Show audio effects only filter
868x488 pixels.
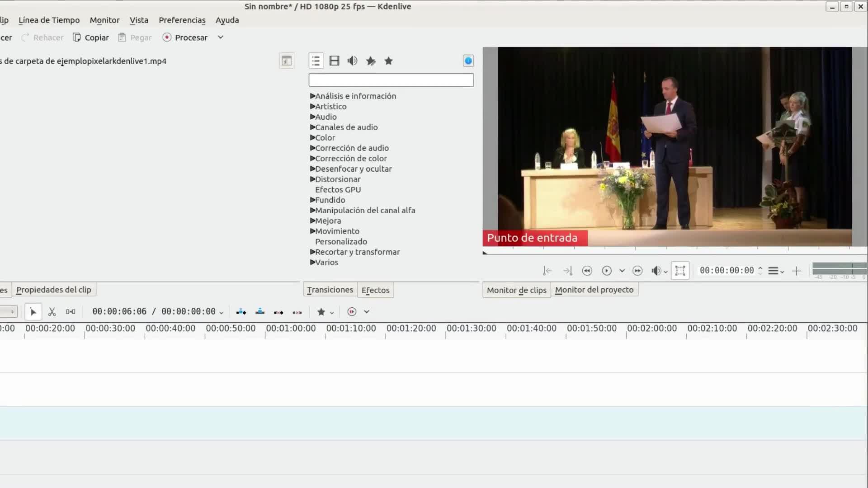pyautogui.click(x=352, y=61)
